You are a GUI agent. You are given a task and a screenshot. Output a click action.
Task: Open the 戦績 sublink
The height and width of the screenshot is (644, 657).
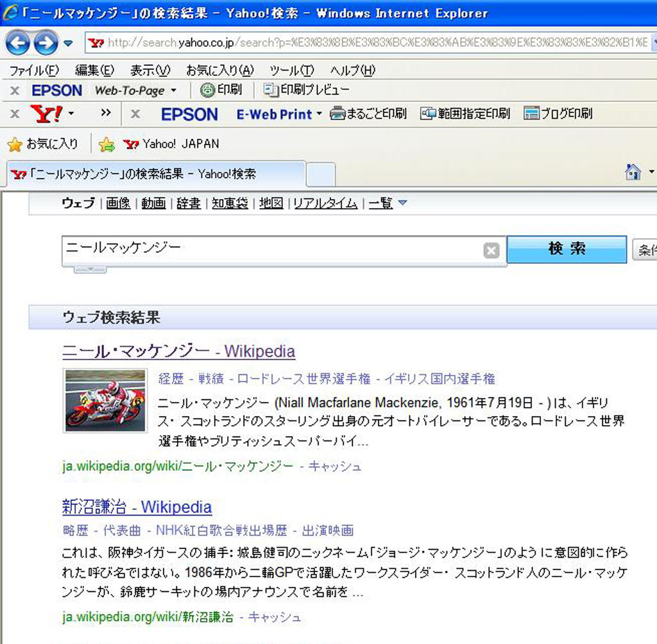[x=211, y=379]
